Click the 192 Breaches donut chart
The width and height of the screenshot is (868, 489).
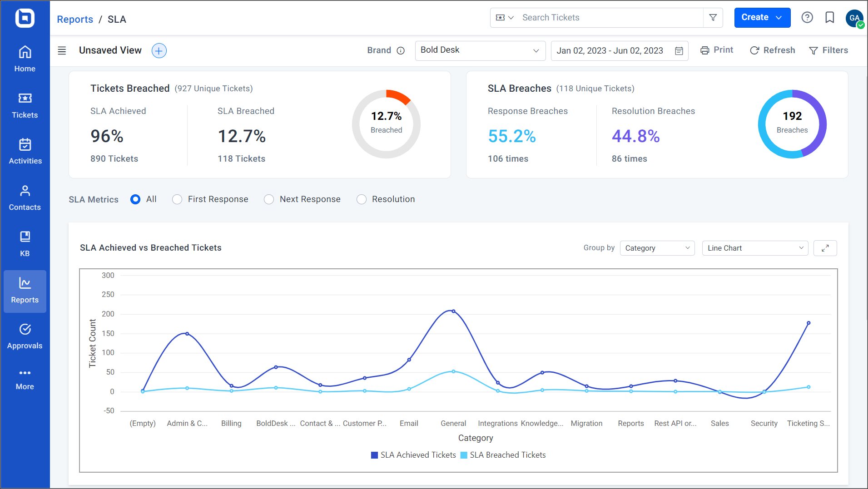click(x=792, y=124)
